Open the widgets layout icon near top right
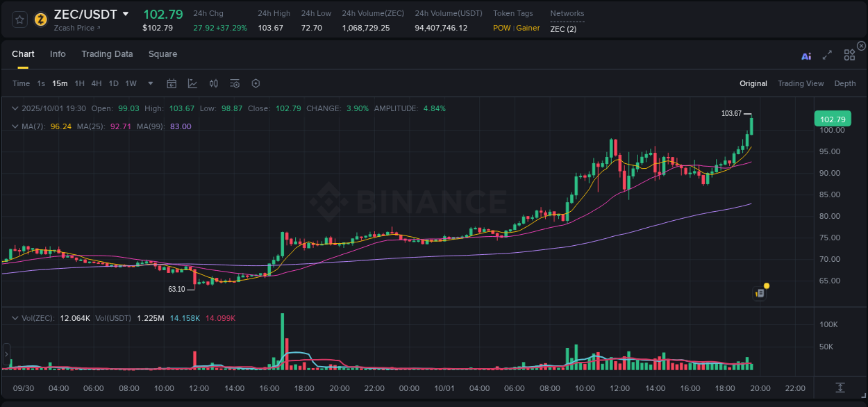This screenshot has width=868, height=407. click(x=849, y=55)
